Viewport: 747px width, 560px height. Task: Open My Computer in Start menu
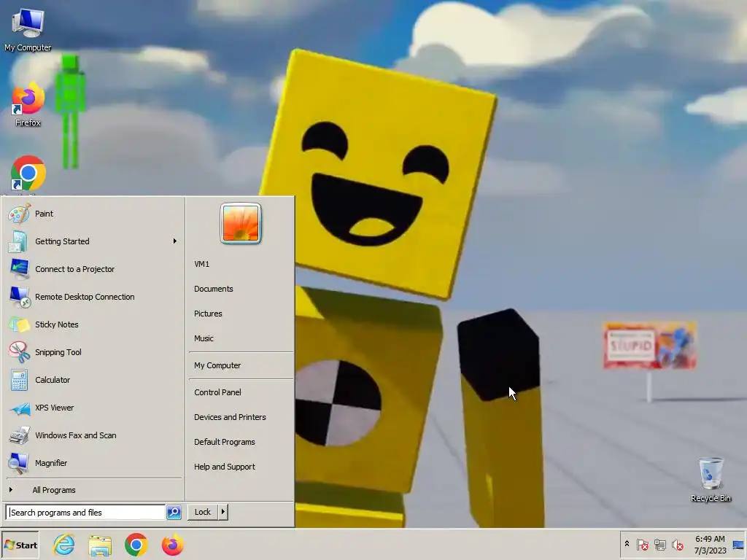tap(217, 365)
